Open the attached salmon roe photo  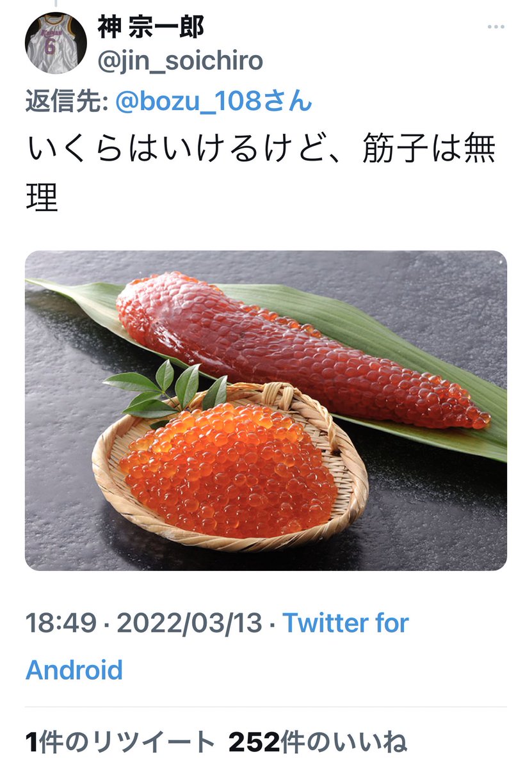pos(266,410)
